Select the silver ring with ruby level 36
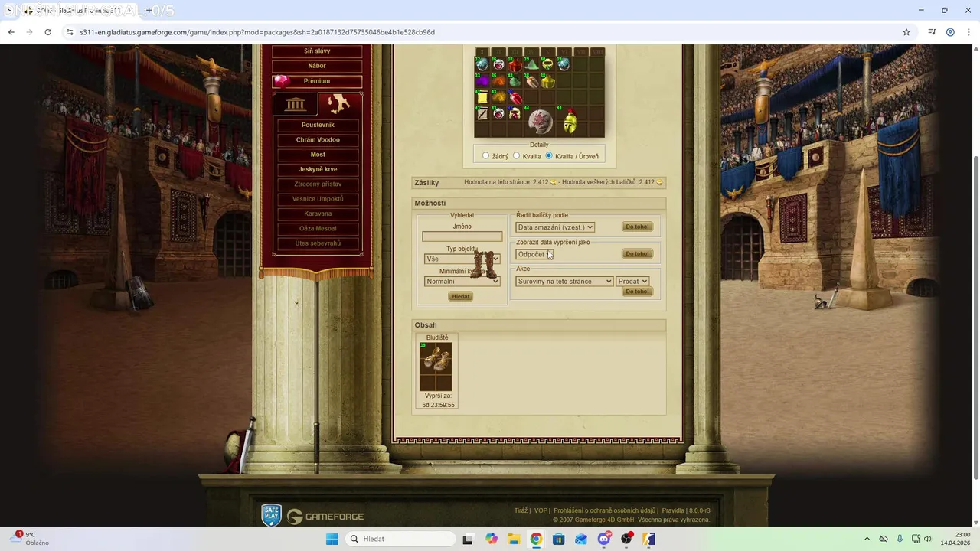Image resolution: width=980 pixels, height=551 pixels. [x=498, y=64]
